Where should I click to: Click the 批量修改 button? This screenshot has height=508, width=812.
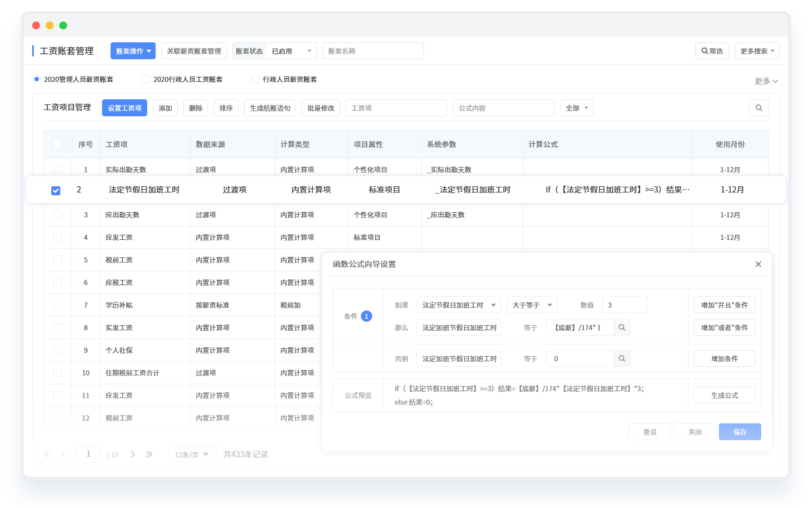[321, 108]
